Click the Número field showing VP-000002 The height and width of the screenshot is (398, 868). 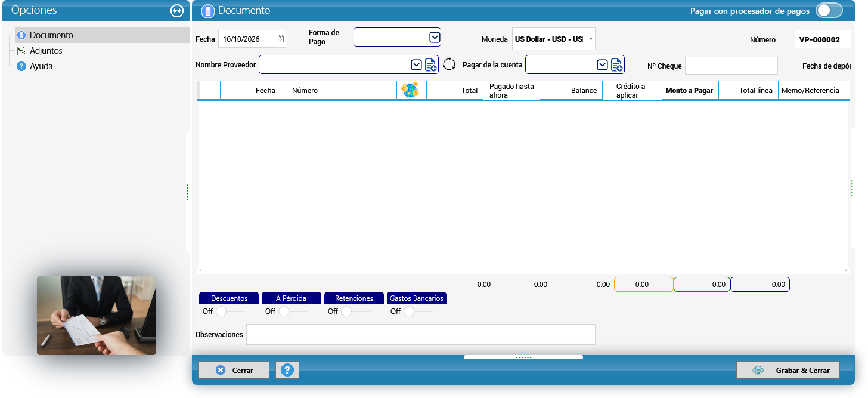click(x=823, y=39)
